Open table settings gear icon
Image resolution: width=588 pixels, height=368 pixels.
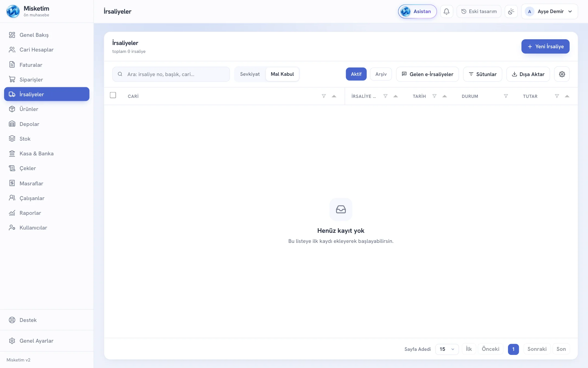[562, 74]
